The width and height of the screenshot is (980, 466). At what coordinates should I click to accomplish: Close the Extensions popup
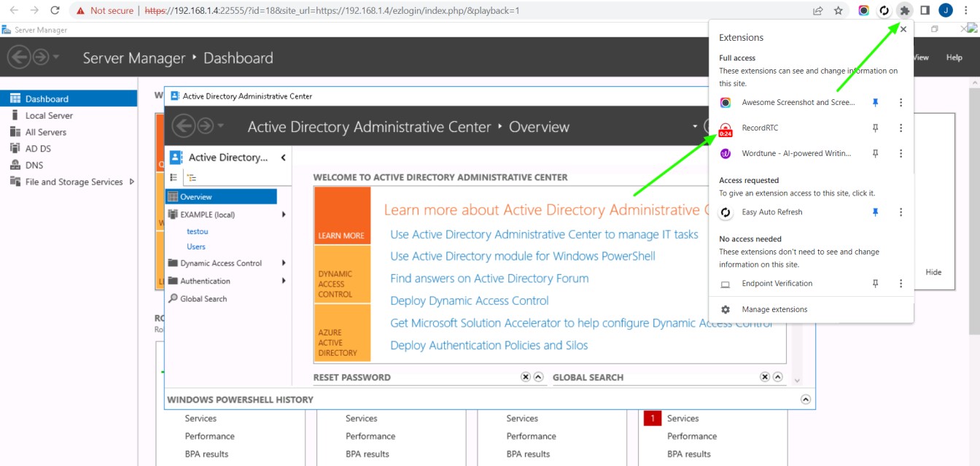pos(903,29)
